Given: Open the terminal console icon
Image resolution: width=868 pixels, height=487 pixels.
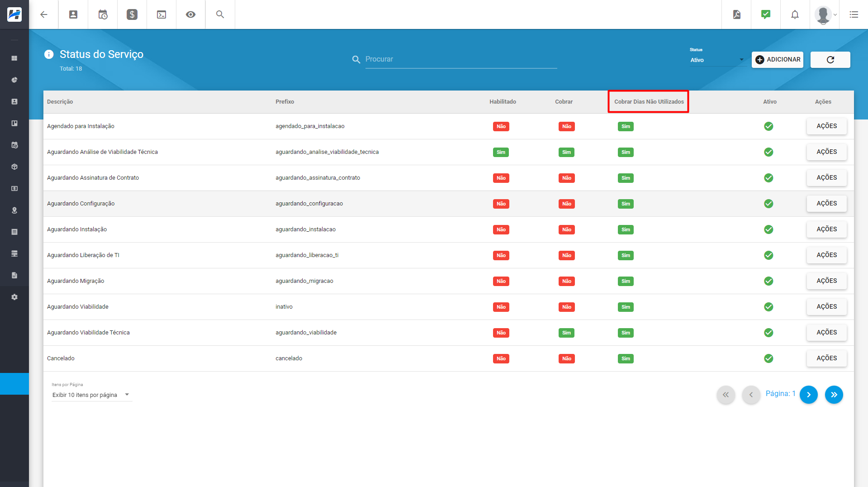Looking at the screenshot, I should pos(161,14).
